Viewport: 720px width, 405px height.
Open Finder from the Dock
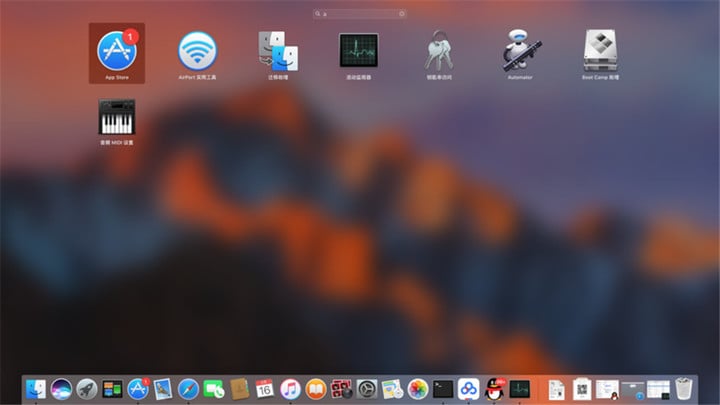(36, 389)
